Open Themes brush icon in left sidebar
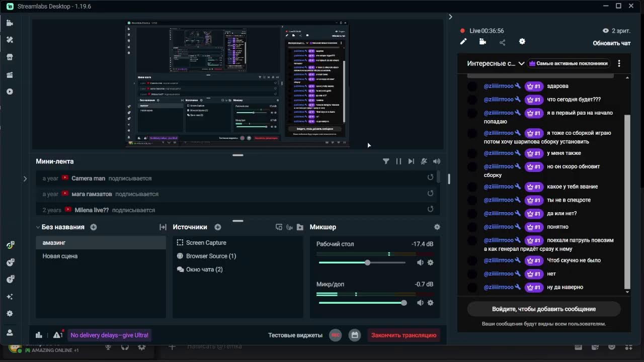This screenshot has height=362, width=644. click(x=10, y=40)
